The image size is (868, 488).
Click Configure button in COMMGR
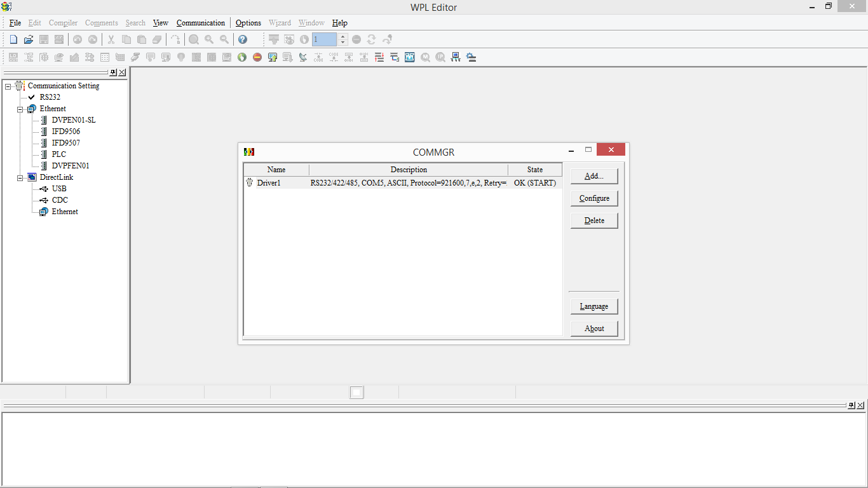click(x=594, y=198)
